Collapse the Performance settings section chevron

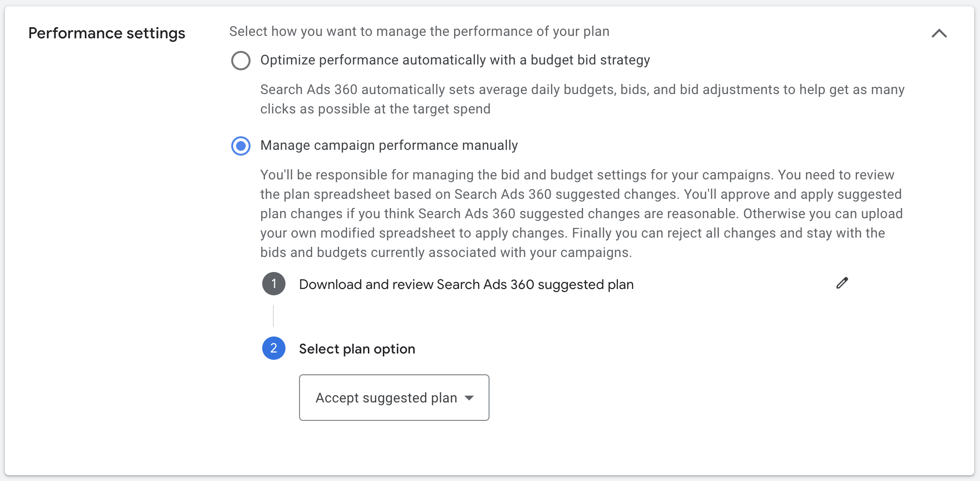(x=939, y=33)
